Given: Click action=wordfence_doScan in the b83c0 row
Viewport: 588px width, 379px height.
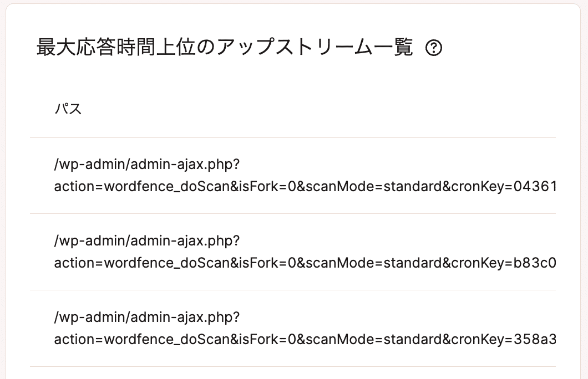Looking at the screenshot, I should point(142,263).
